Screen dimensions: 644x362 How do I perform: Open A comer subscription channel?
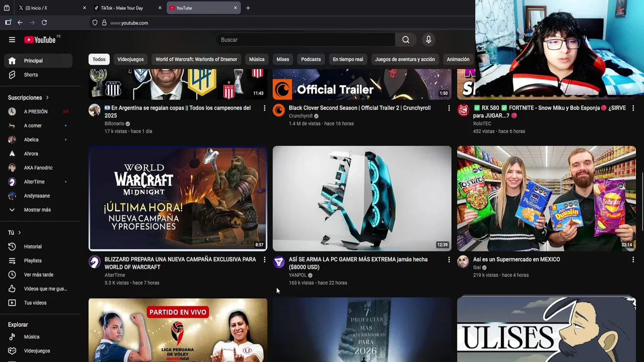click(38, 126)
